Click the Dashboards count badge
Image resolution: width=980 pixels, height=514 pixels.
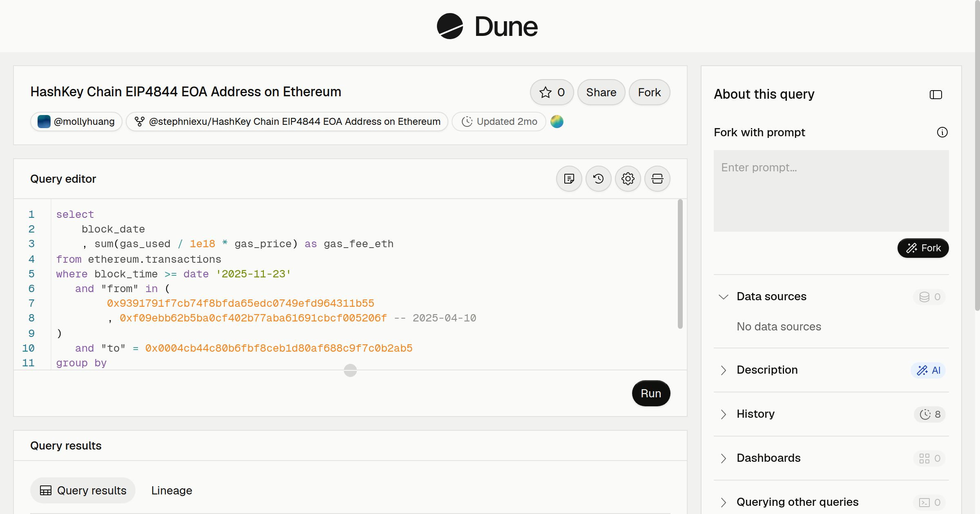click(929, 458)
